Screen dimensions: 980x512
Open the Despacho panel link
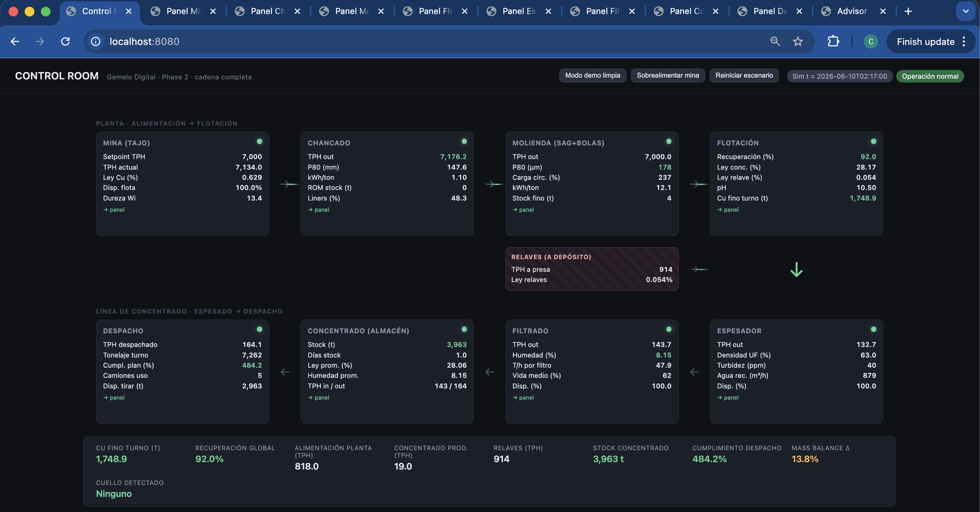pos(114,397)
